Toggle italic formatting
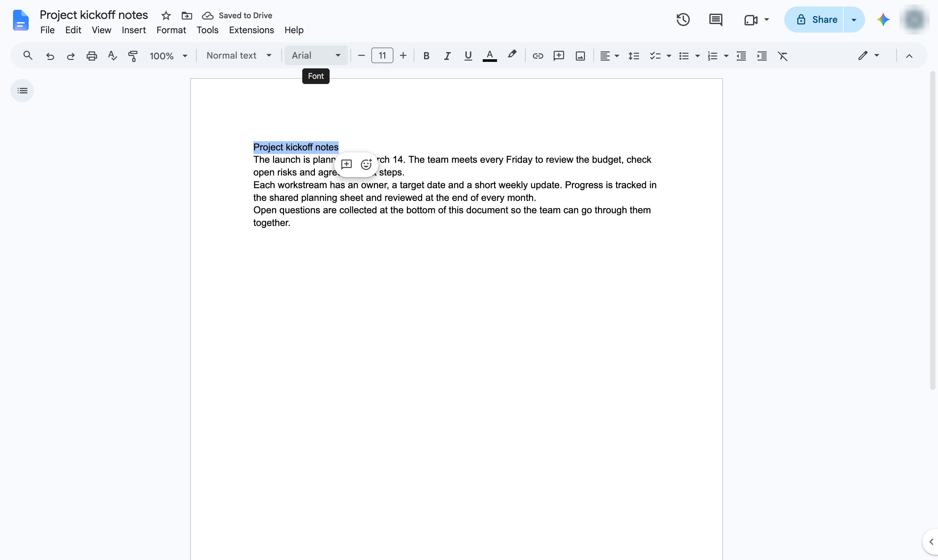938x560 pixels. [447, 56]
